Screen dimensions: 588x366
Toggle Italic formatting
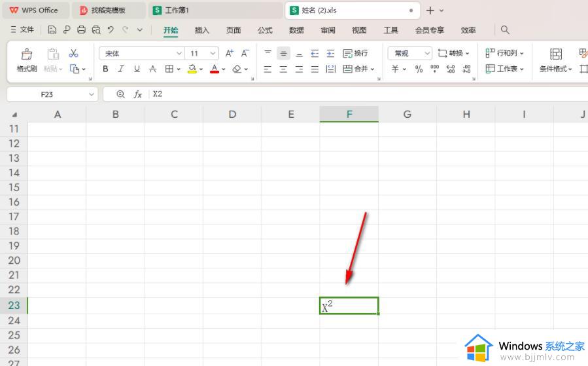coord(121,69)
